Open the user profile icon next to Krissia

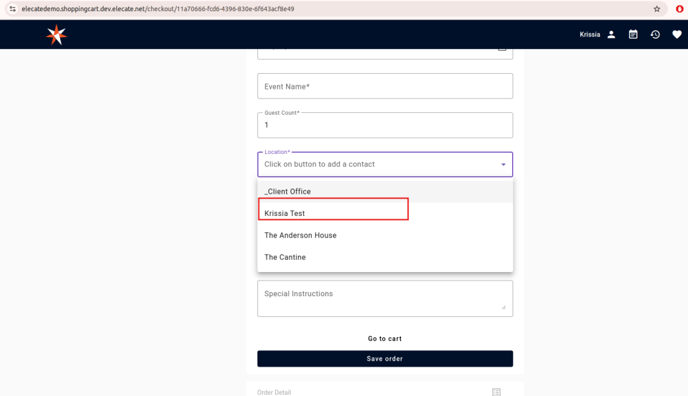[611, 35]
